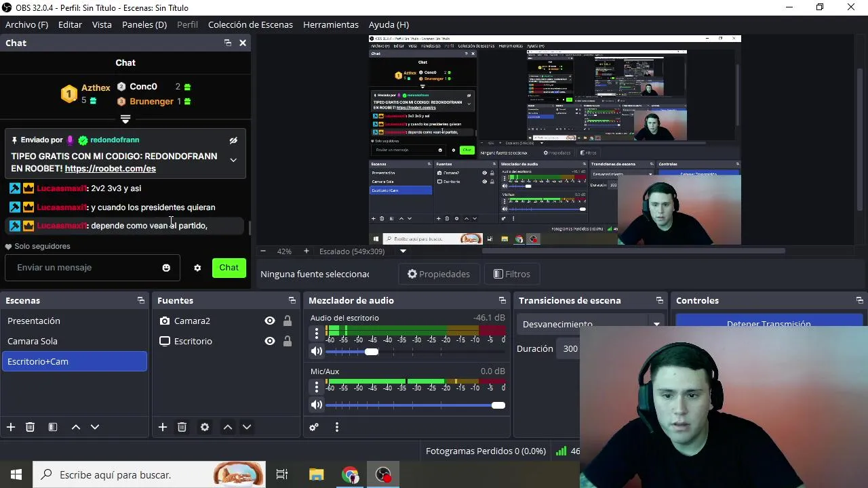Move scene up in list
The height and width of the screenshot is (488, 868).
tap(76, 427)
